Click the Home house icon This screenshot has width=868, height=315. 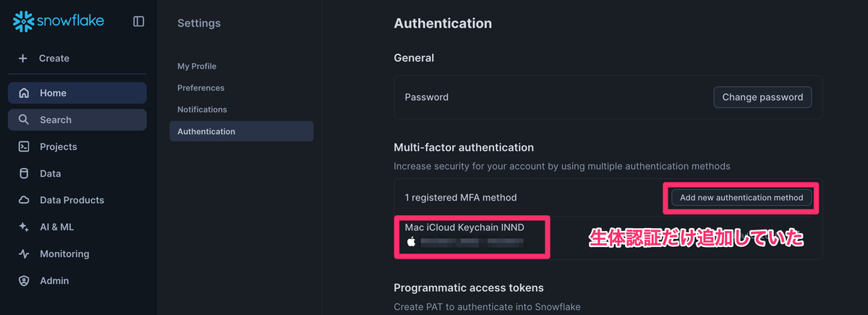tap(24, 93)
